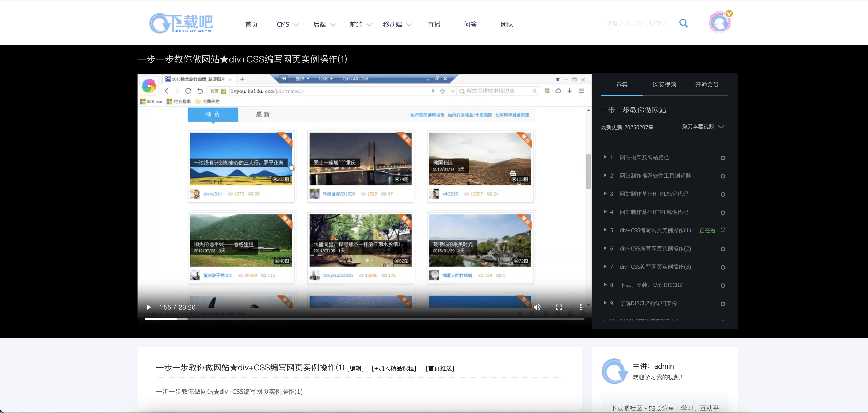
Task: Mute the video with speaker icon
Action: click(x=537, y=307)
